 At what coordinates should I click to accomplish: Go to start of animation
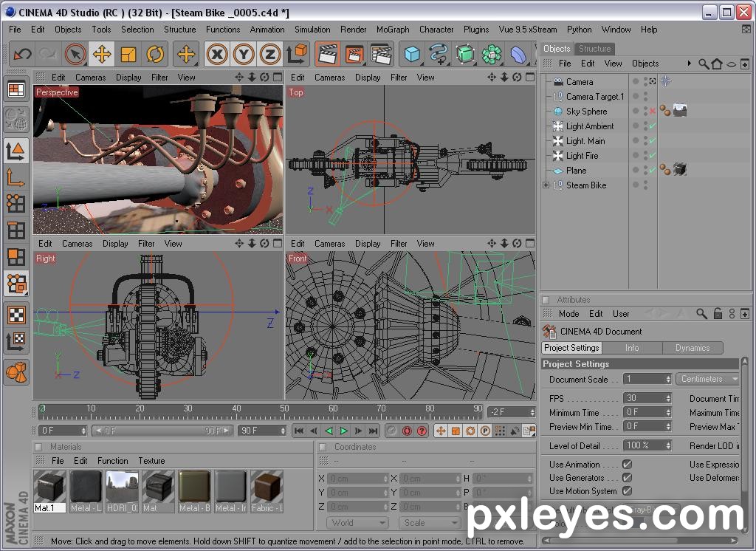[x=299, y=431]
